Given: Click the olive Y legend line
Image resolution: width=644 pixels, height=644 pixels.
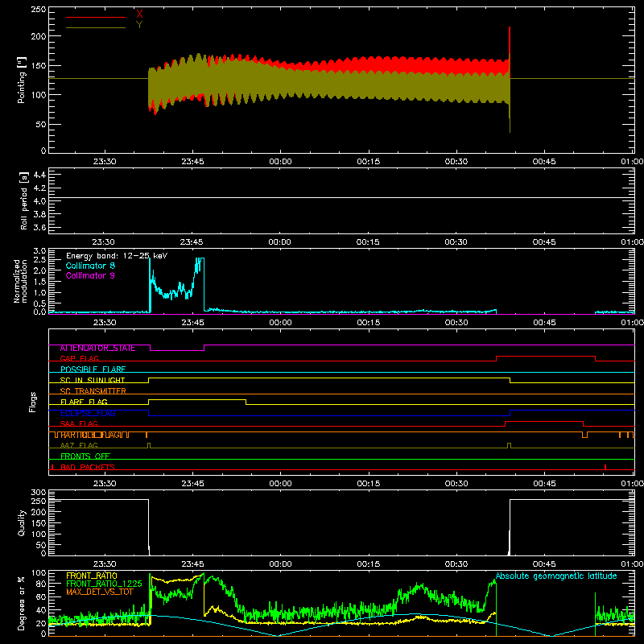Looking at the screenshot, I should (x=96, y=27).
